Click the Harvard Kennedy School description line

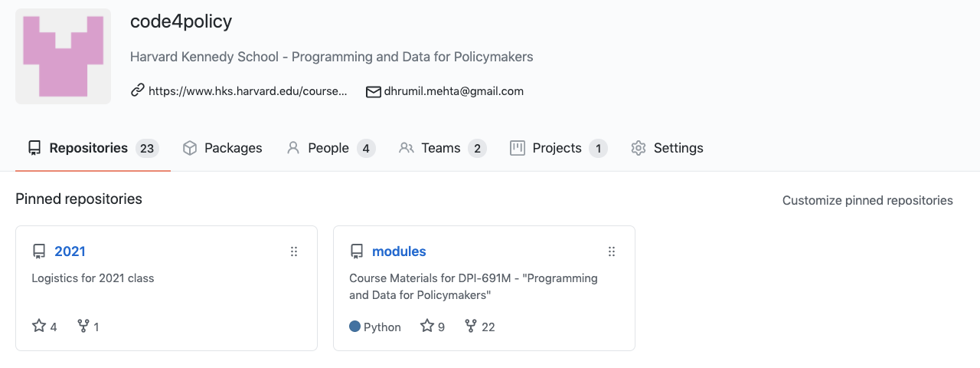tap(332, 57)
